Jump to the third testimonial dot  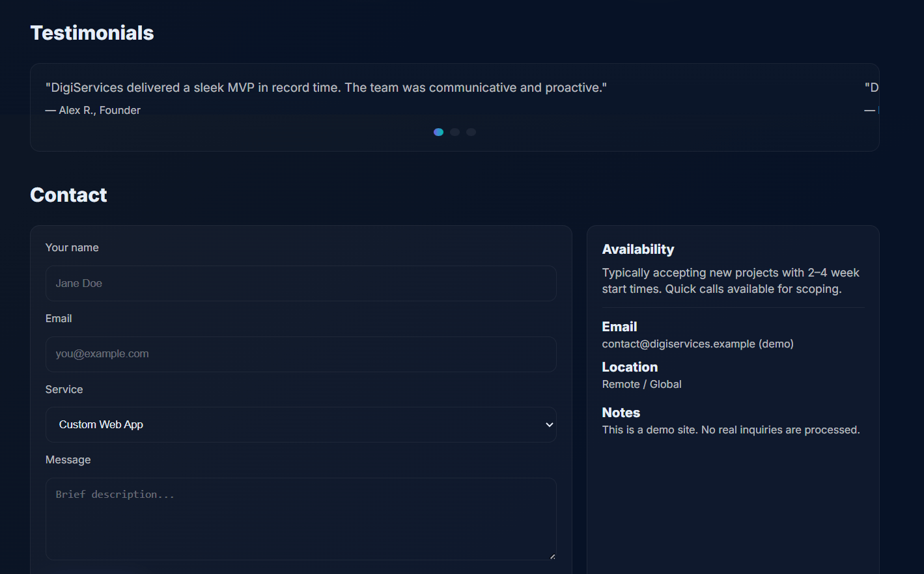coord(471,132)
